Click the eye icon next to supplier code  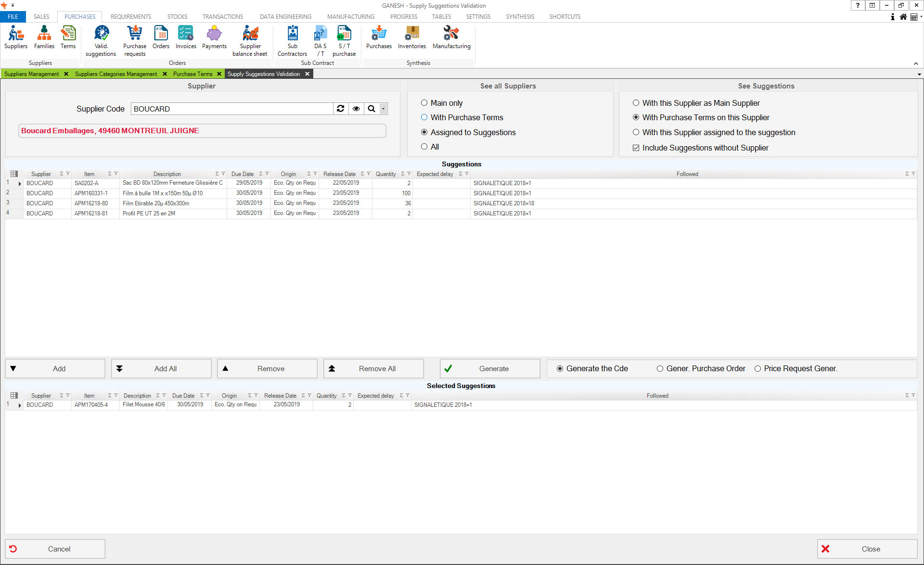[x=356, y=109]
